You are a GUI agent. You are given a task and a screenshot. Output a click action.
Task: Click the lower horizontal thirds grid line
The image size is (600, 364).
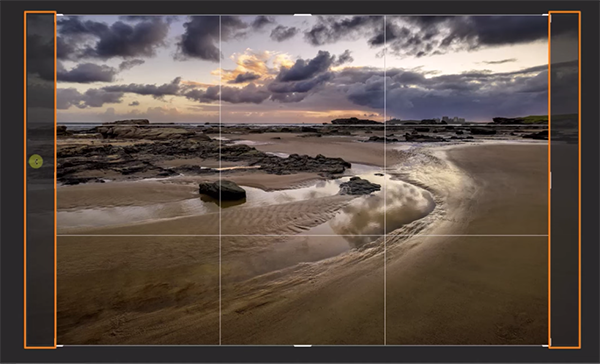(x=302, y=235)
